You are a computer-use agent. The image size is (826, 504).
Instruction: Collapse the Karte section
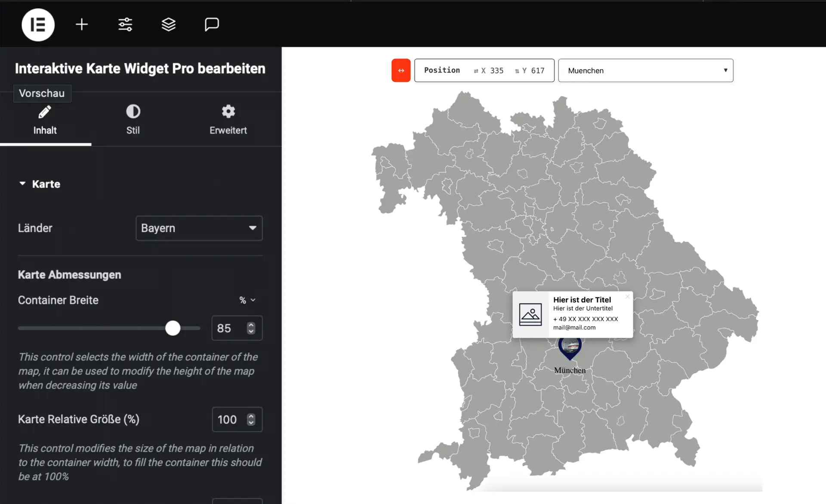tap(40, 184)
